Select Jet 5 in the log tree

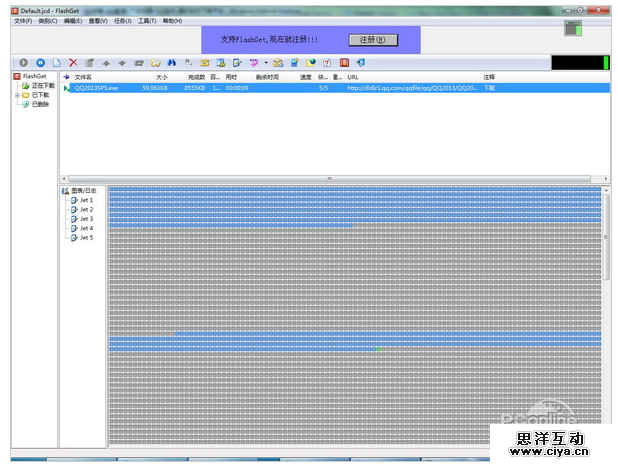coord(86,237)
